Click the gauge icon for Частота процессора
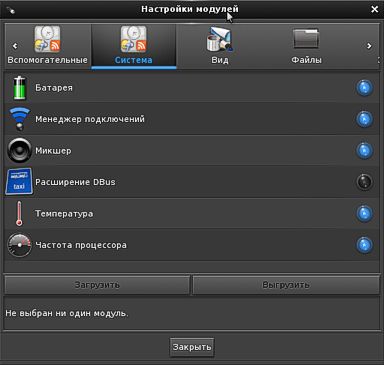384x365 pixels. tap(19, 245)
